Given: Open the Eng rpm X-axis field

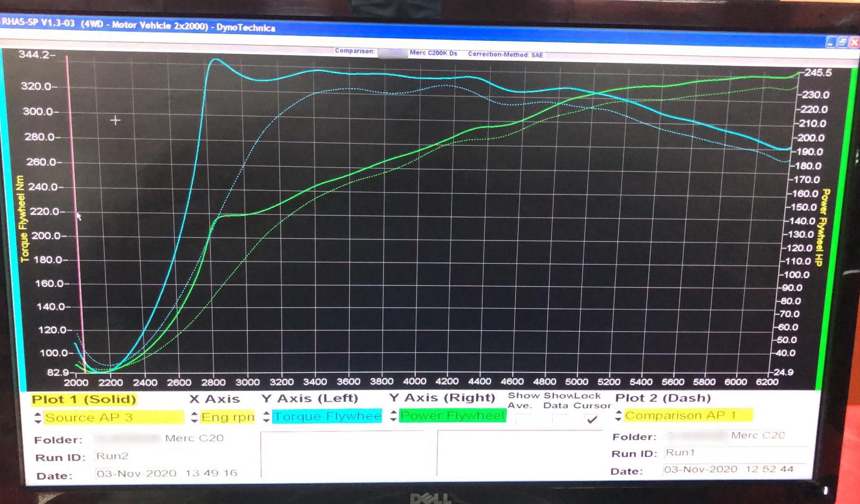Looking at the screenshot, I should (x=228, y=417).
